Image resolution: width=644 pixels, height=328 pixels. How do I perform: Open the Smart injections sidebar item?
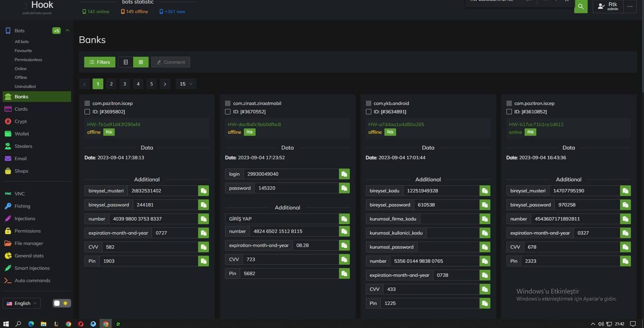(x=36, y=268)
